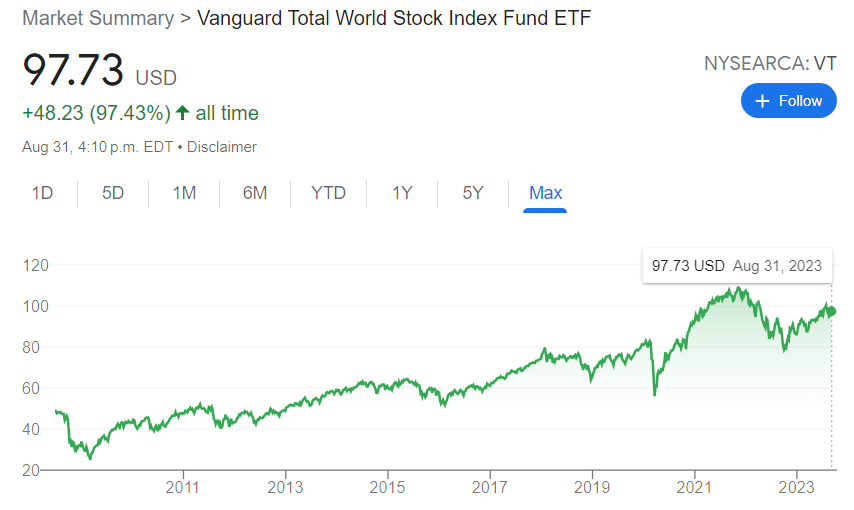Click the plus icon on Follow

pyautogui.click(x=763, y=101)
